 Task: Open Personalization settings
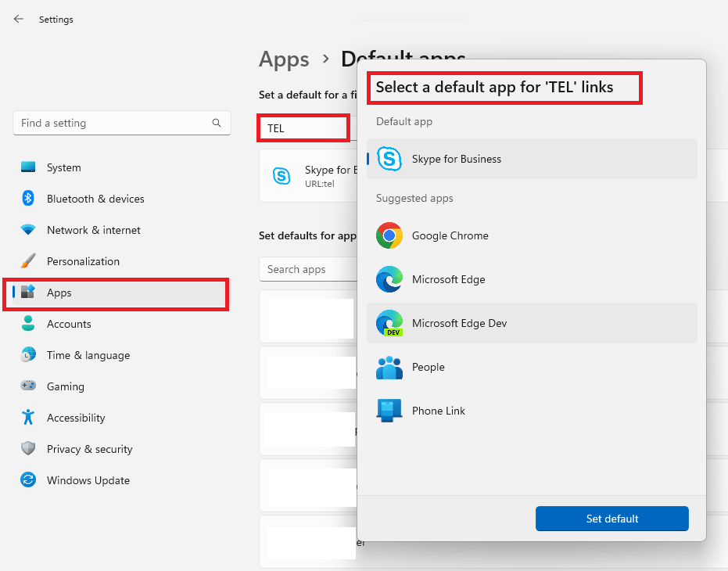[x=122, y=261]
